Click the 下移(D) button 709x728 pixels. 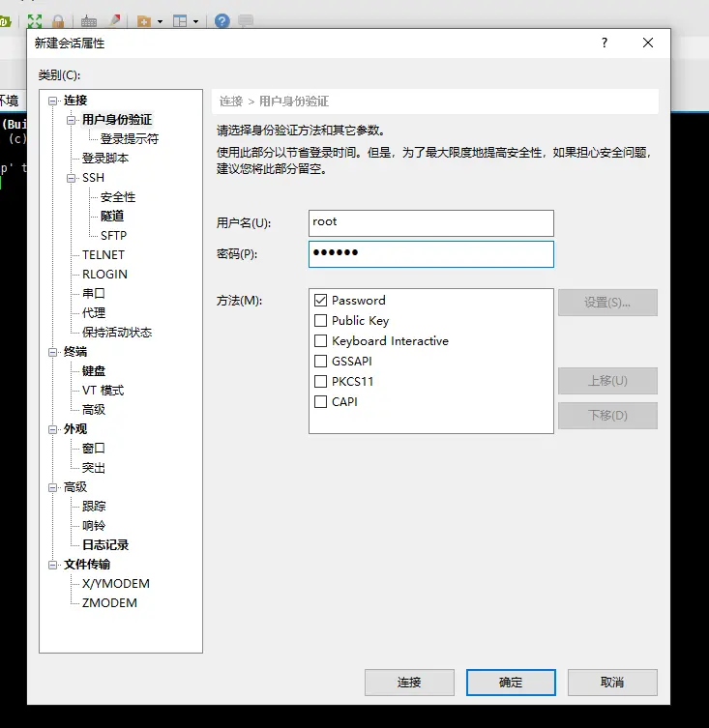[x=607, y=415]
